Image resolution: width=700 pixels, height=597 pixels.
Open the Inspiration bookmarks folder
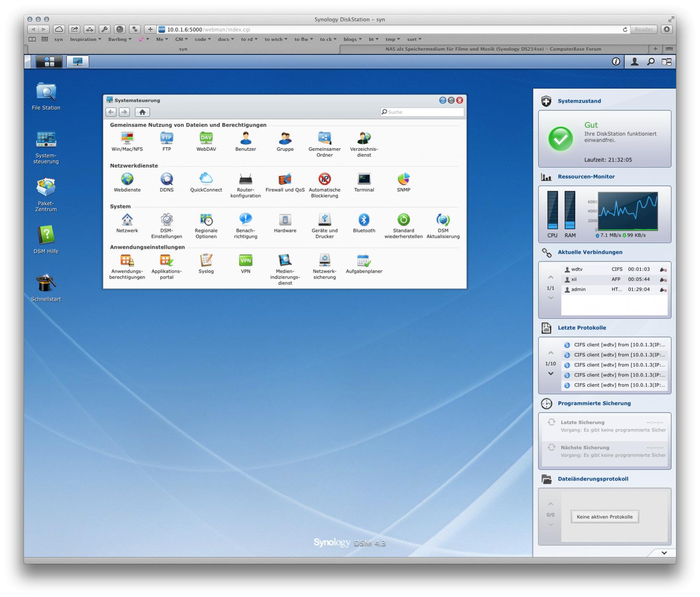pos(85,39)
